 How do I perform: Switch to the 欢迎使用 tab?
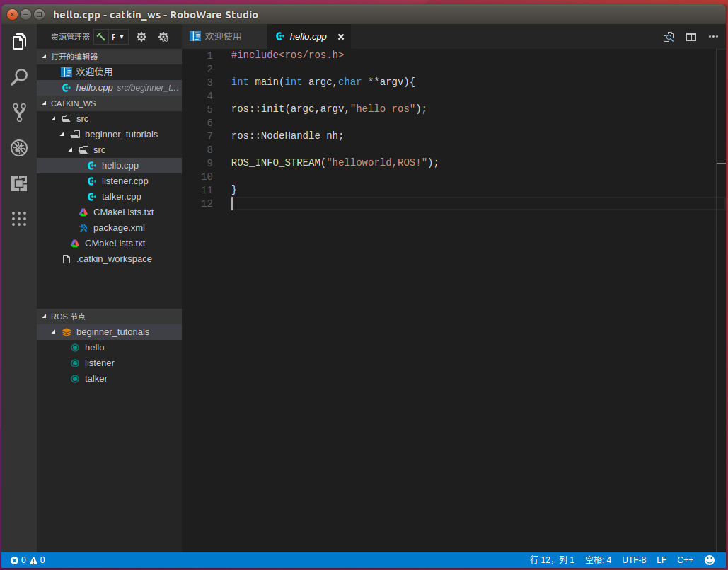tap(223, 37)
